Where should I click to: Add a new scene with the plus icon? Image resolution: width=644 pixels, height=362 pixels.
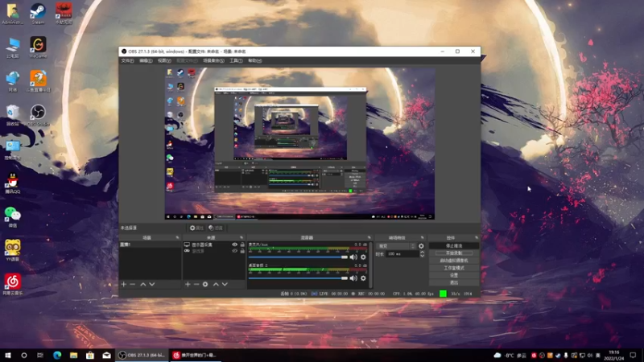coord(123,284)
